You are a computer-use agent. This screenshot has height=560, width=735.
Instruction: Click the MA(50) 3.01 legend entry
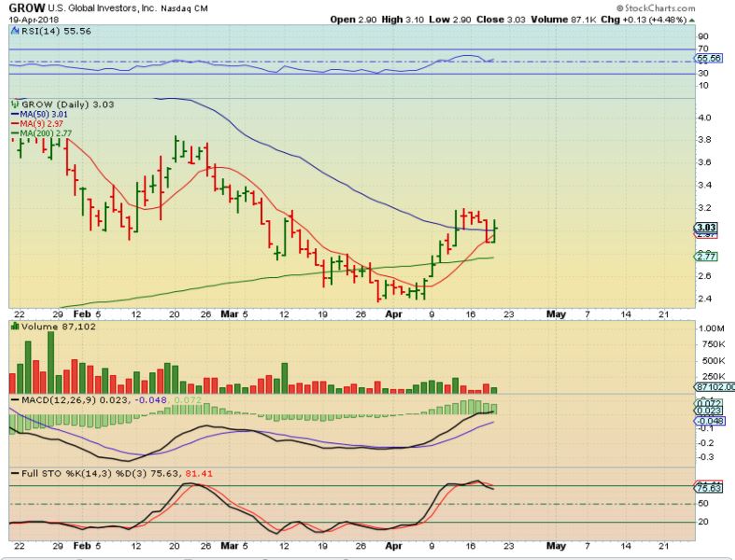(40, 114)
